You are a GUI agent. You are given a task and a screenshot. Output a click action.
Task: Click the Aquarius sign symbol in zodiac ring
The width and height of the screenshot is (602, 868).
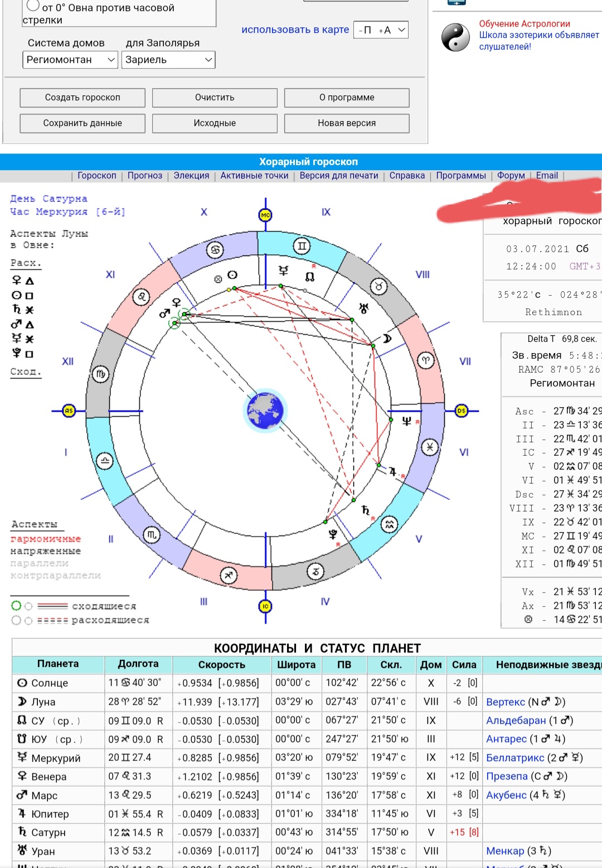[389, 524]
